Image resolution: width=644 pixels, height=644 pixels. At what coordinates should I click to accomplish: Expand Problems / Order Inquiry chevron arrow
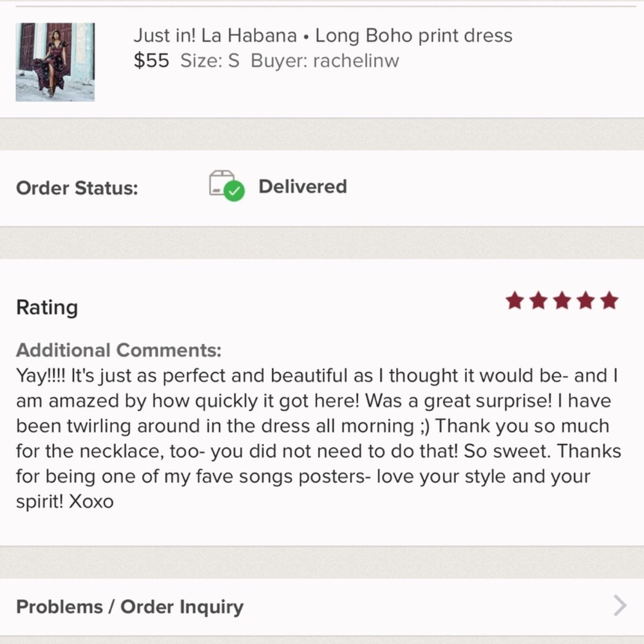tap(620, 606)
